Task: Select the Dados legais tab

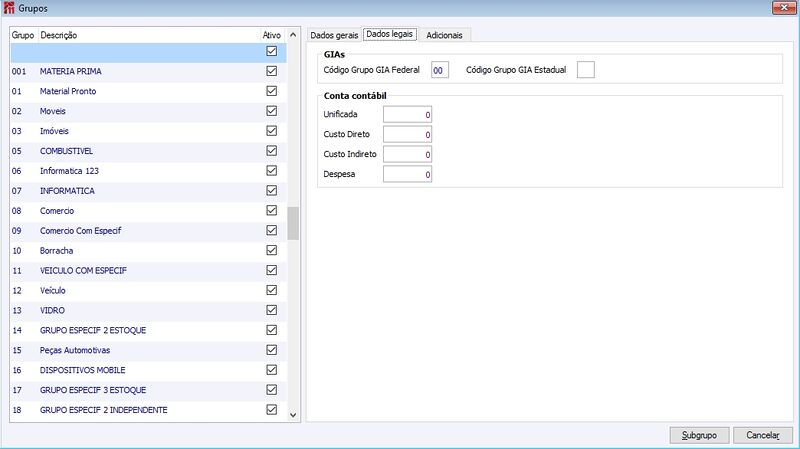Action: point(390,34)
